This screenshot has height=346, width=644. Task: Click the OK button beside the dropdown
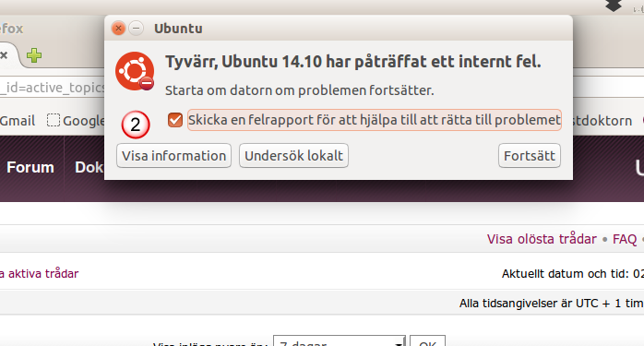click(427, 341)
